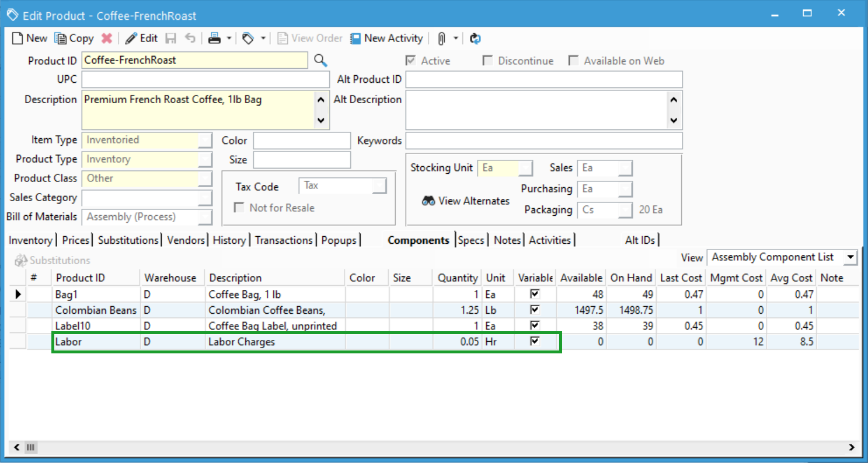
Task: Click the Substitutions icon above the grid
Action: (21, 260)
